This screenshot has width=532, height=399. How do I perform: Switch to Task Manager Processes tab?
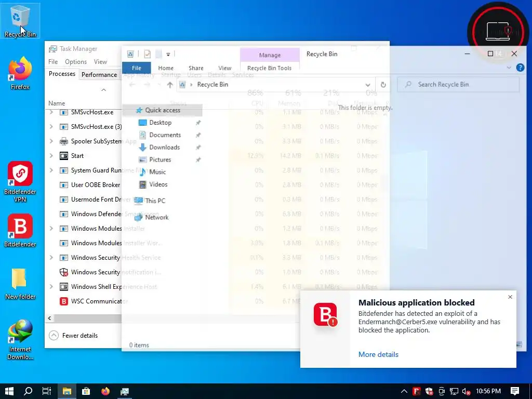tap(62, 74)
